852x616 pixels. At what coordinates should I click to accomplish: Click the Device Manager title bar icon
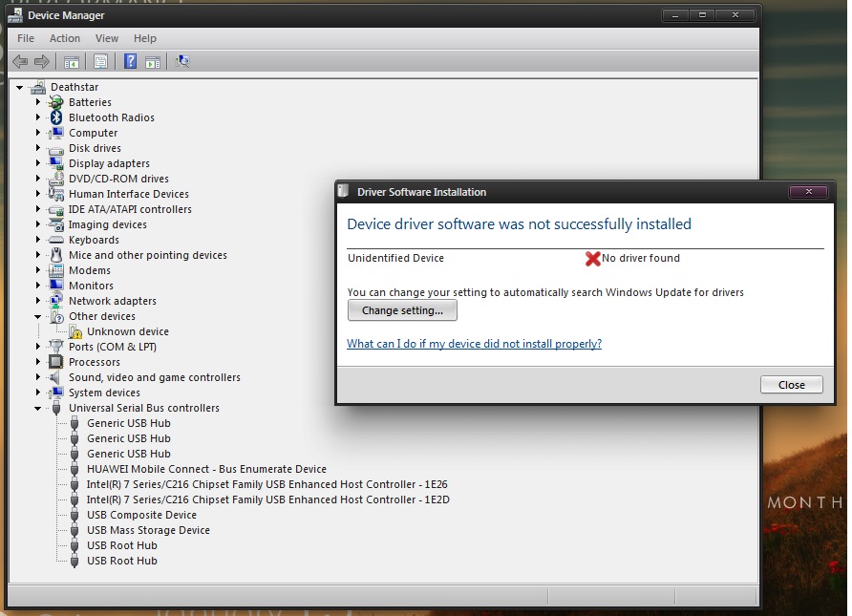(15, 15)
